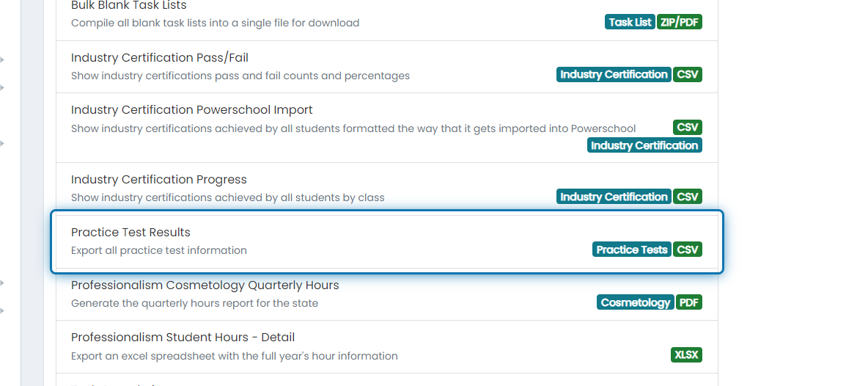The image size is (868, 386).
Task: Open Professionalism Cosmetology Quarterly Hours report
Action: [x=386, y=294]
